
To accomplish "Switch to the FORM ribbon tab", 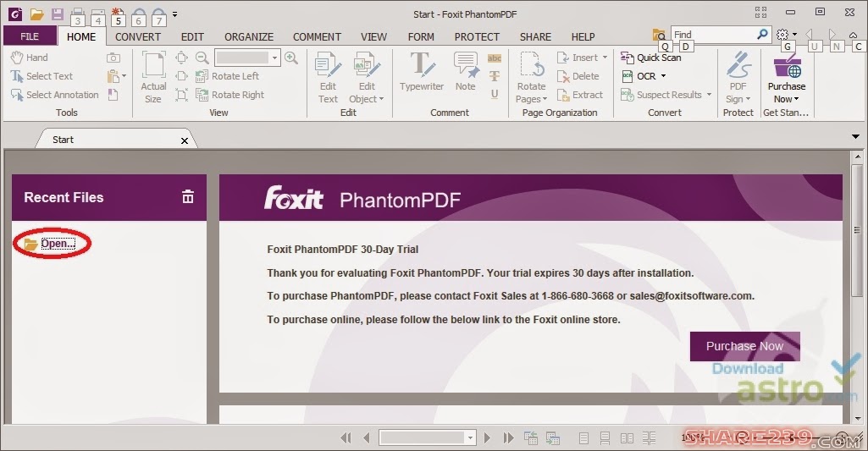I will coord(421,36).
